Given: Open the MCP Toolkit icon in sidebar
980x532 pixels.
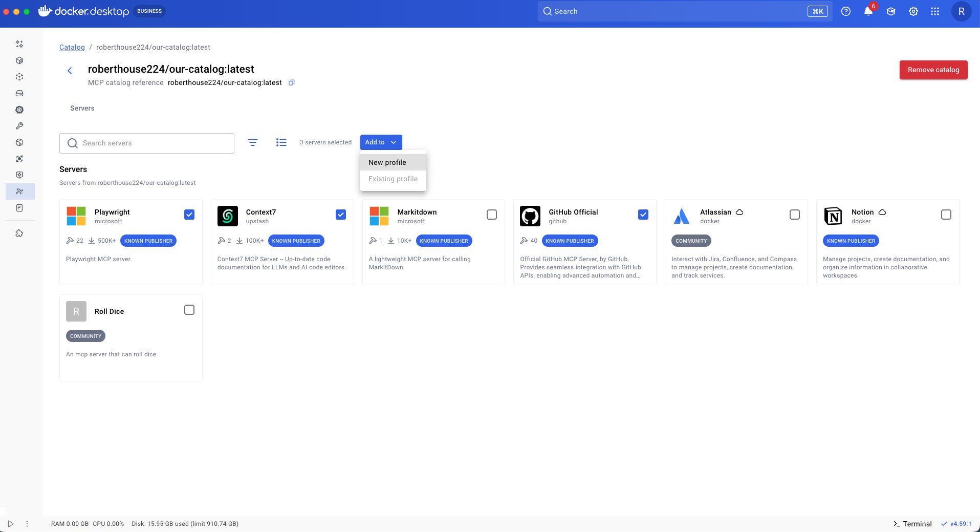Looking at the screenshot, I should pyautogui.click(x=19, y=191).
